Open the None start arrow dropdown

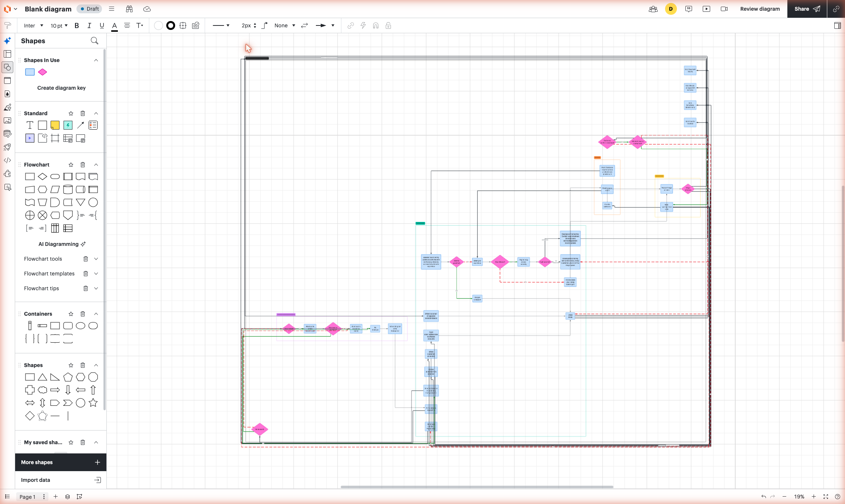[x=284, y=25]
